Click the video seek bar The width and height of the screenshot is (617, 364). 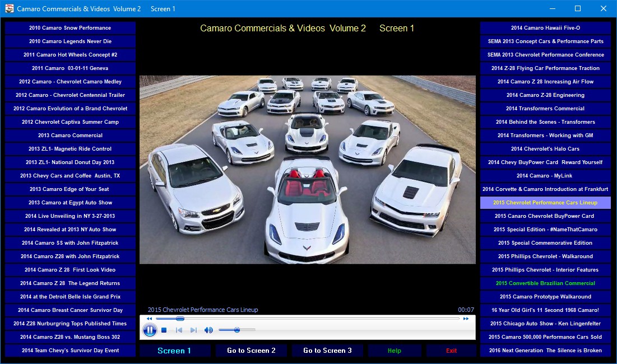[307, 319]
